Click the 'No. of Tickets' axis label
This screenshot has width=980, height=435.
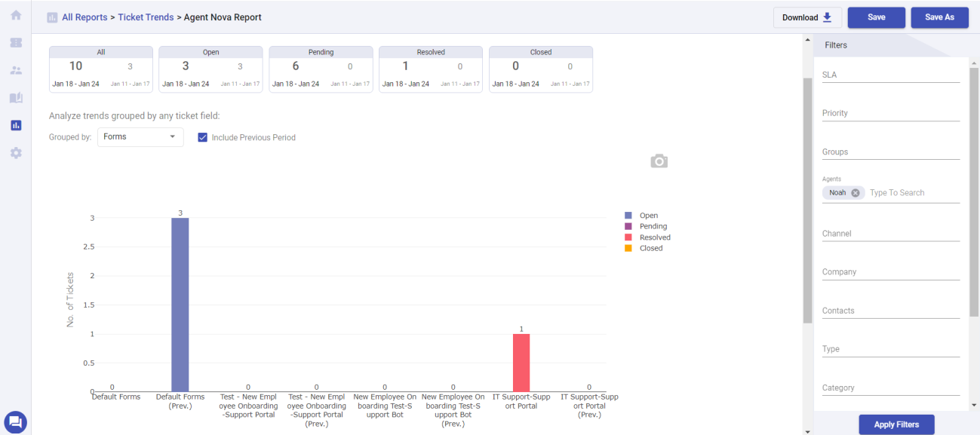tap(71, 299)
